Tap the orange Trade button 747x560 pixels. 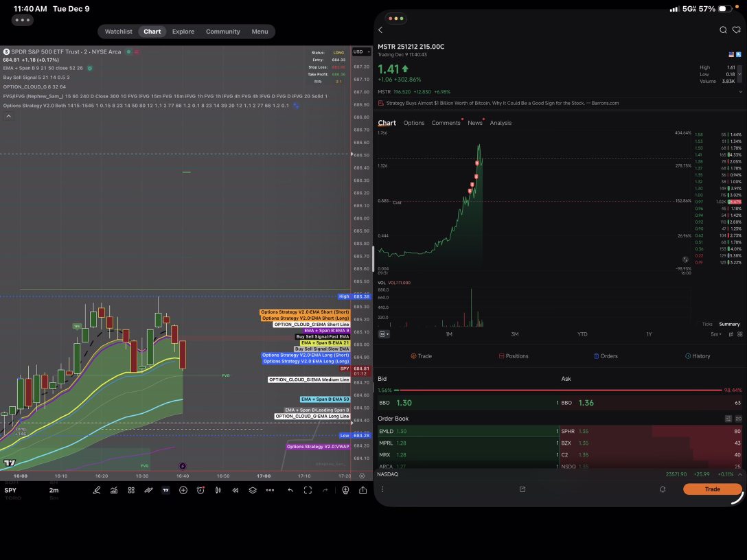tap(712, 489)
